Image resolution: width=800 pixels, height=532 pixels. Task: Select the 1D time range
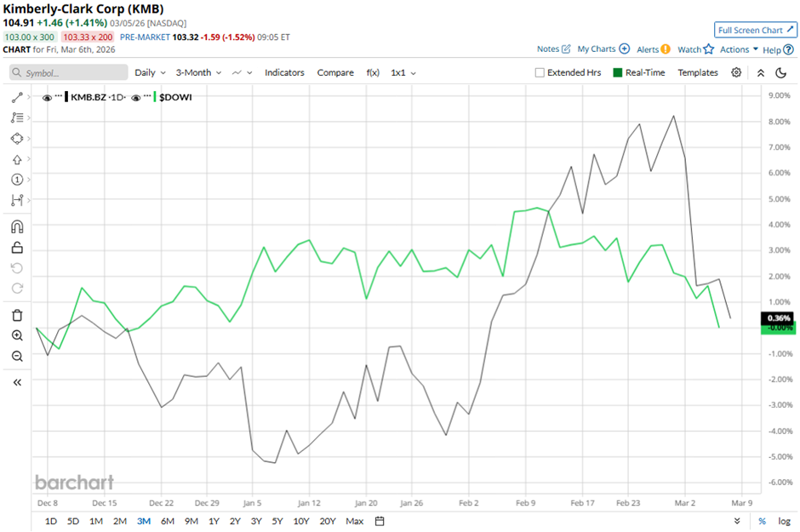(51, 521)
